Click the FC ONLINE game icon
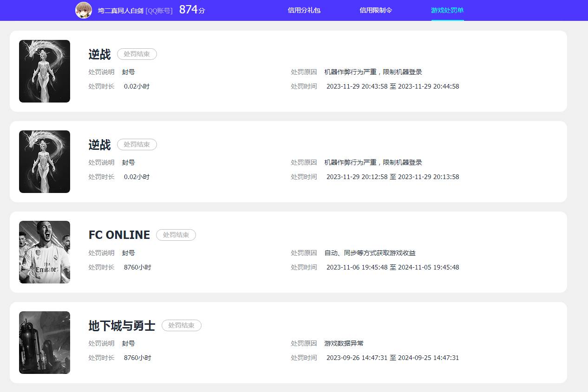 pyautogui.click(x=44, y=252)
